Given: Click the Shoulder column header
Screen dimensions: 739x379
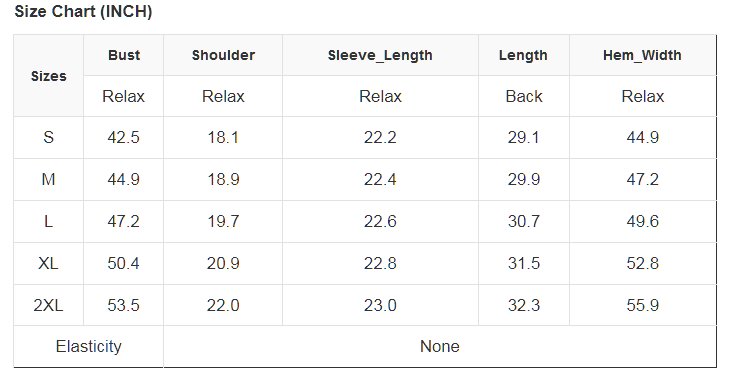Looking at the screenshot, I should coord(223,55).
